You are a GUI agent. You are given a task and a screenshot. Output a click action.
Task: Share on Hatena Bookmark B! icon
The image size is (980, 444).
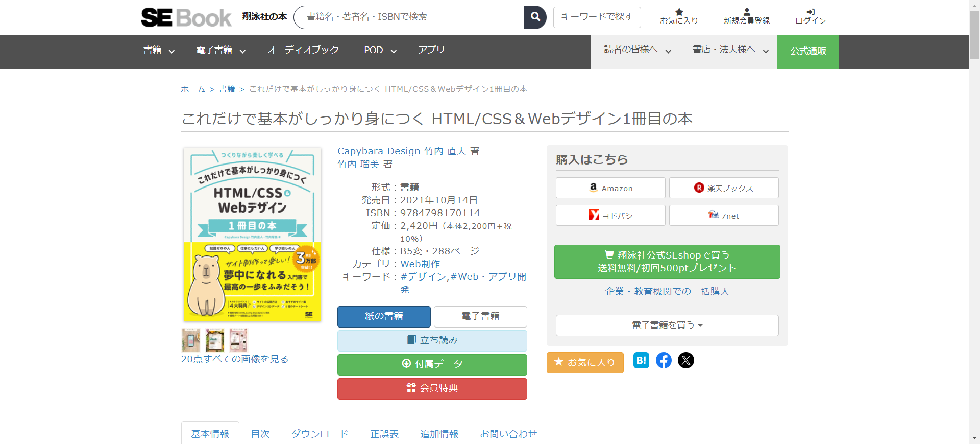pos(641,360)
